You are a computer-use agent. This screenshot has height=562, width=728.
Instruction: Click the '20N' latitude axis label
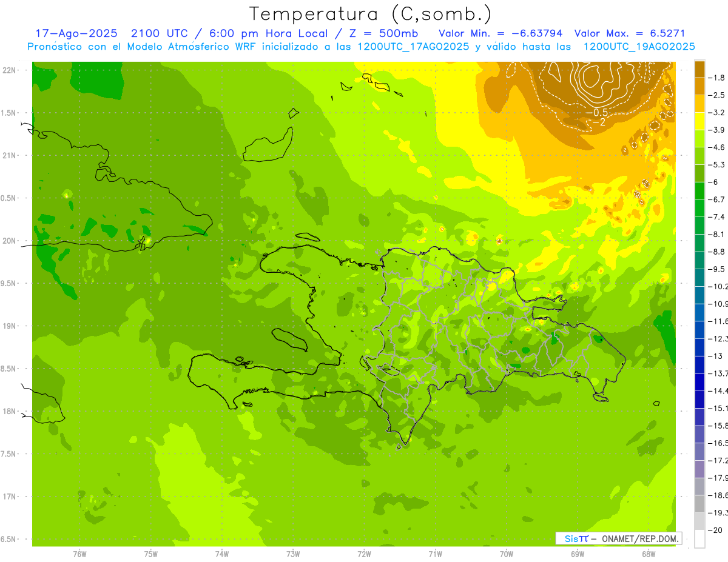tap(9, 241)
